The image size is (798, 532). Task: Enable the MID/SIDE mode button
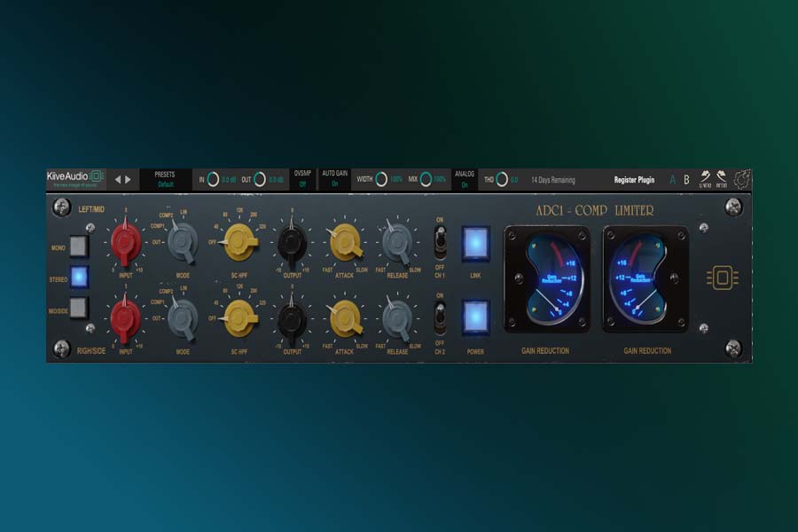(x=78, y=308)
